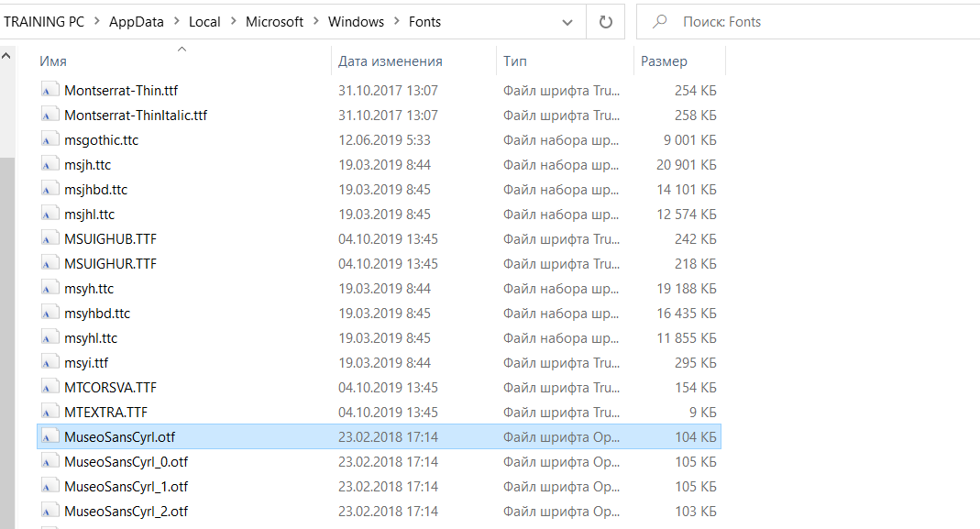
Task: Click the msyhl.ttc file icon
Action: pos(50,338)
